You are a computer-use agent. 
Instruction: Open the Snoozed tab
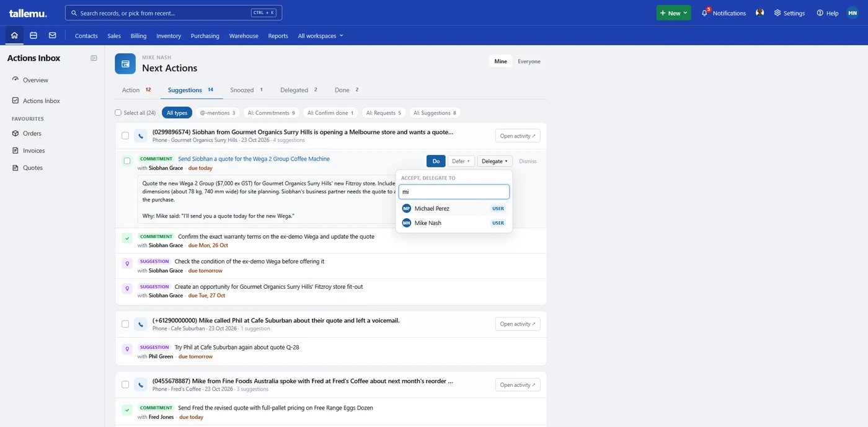pyautogui.click(x=247, y=90)
